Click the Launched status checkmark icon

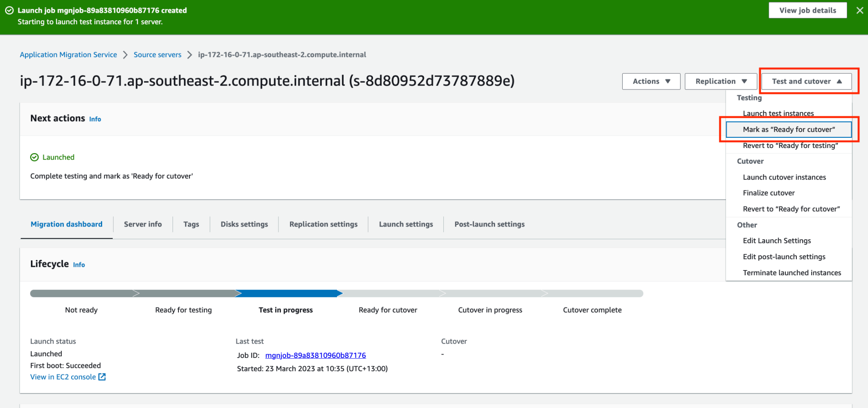pyautogui.click(x=34, y=157)
